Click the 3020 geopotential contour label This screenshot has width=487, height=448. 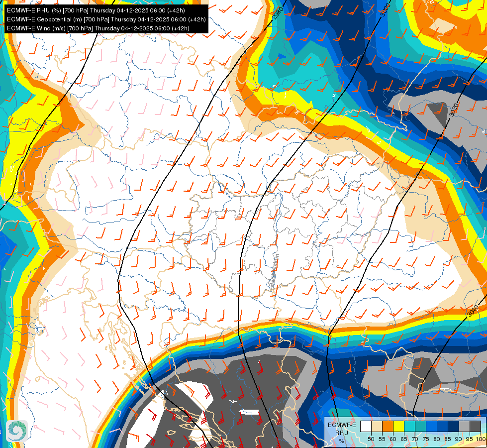[x=454, y=110]
